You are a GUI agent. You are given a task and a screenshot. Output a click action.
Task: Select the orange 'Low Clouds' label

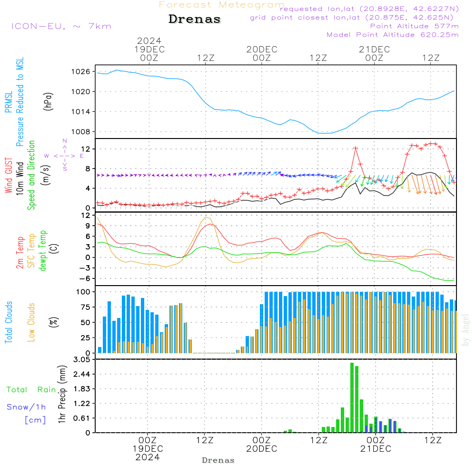(x=31, y=322)
